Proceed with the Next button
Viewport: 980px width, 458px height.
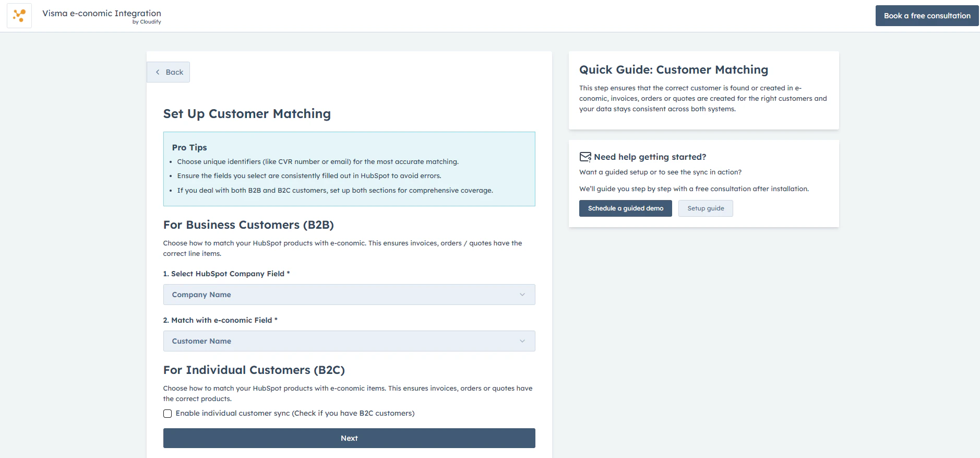point(349,438)
